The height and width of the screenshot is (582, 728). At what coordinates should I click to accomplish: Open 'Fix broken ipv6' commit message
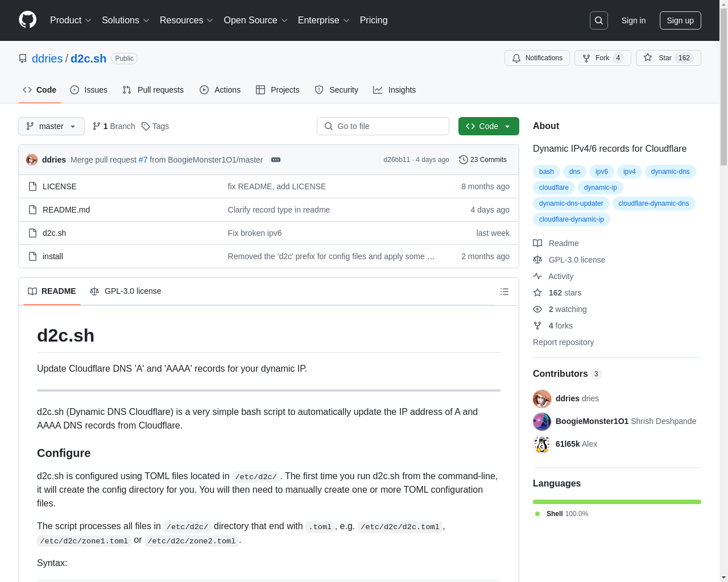(x=255, y=233)
